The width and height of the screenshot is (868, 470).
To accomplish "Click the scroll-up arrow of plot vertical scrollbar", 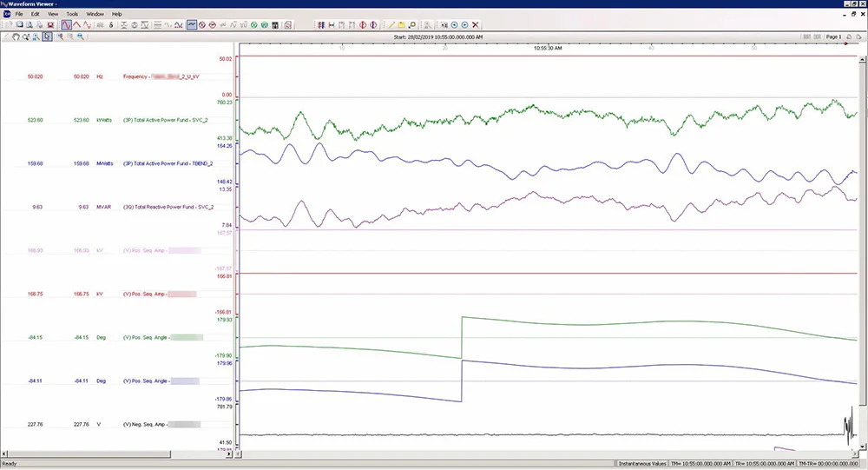I will 863,59.
